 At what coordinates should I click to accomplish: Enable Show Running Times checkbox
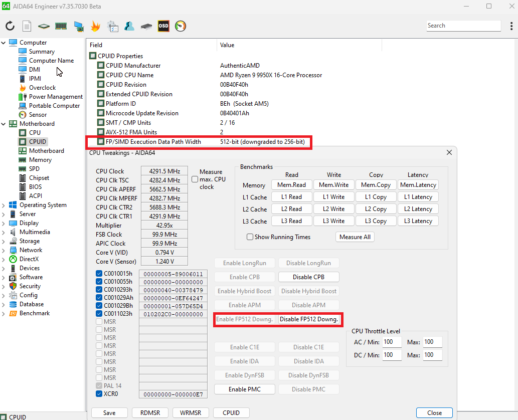click(250, 237)
